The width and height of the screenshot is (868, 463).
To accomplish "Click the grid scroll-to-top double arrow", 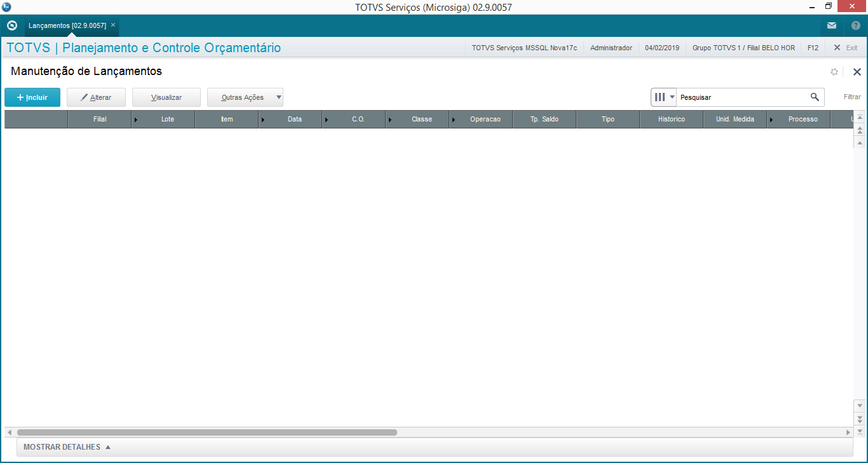I will click(x=860, y=117).
